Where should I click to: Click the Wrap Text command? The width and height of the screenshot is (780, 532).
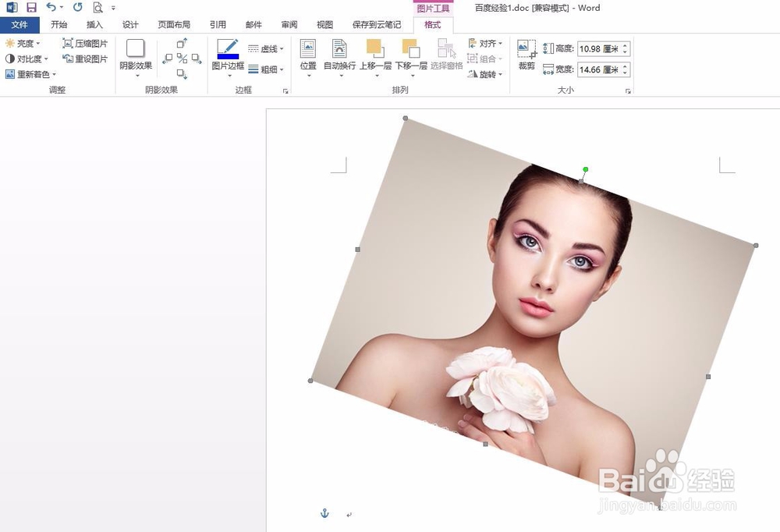click(x=341, y=55)
